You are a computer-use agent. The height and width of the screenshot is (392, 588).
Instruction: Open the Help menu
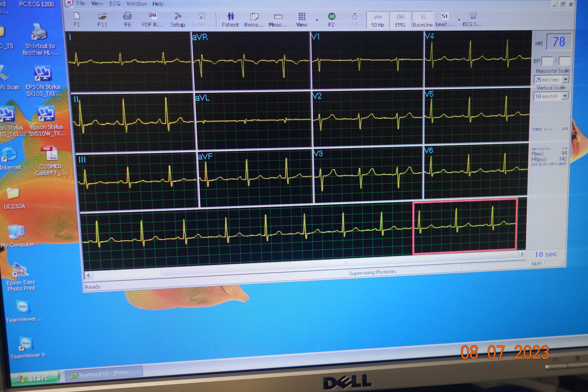tap(158, 4)
